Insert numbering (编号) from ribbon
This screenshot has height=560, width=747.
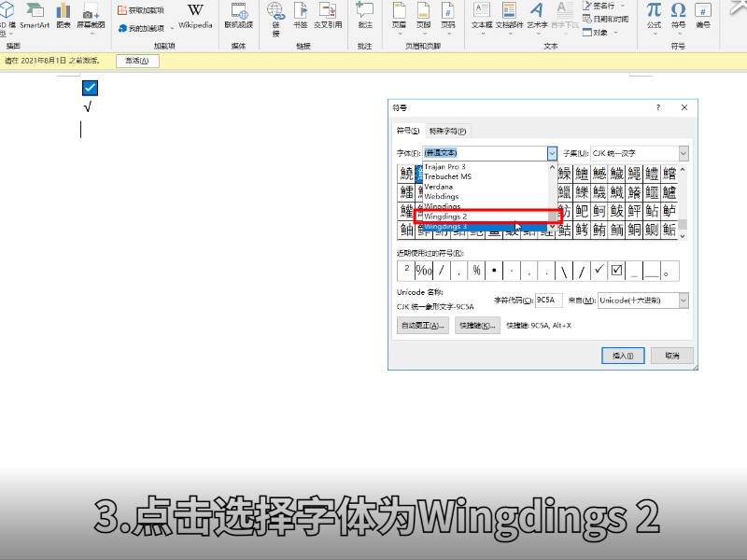pos(703,16)
